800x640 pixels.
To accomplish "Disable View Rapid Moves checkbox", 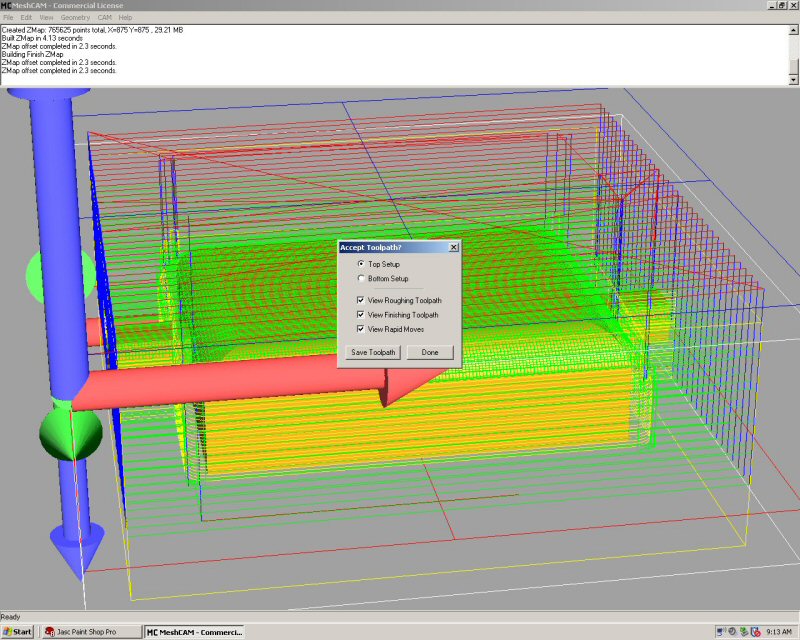I will coord(361,328).
